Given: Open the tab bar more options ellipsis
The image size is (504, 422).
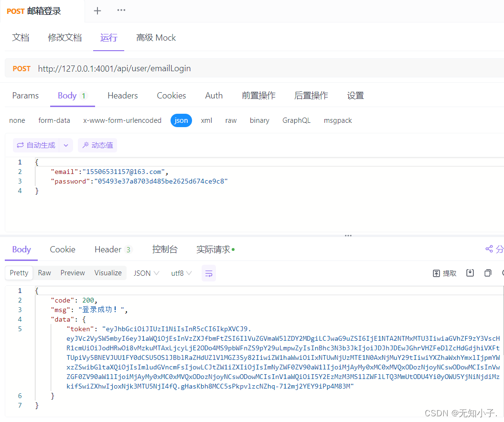Looking at the screenshot, I should [121, 10].
